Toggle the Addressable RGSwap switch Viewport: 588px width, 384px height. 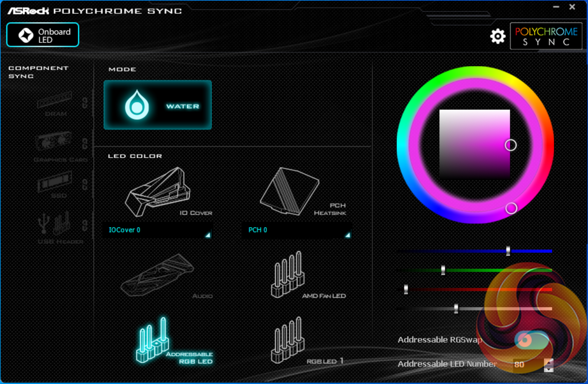pos(531,340)
